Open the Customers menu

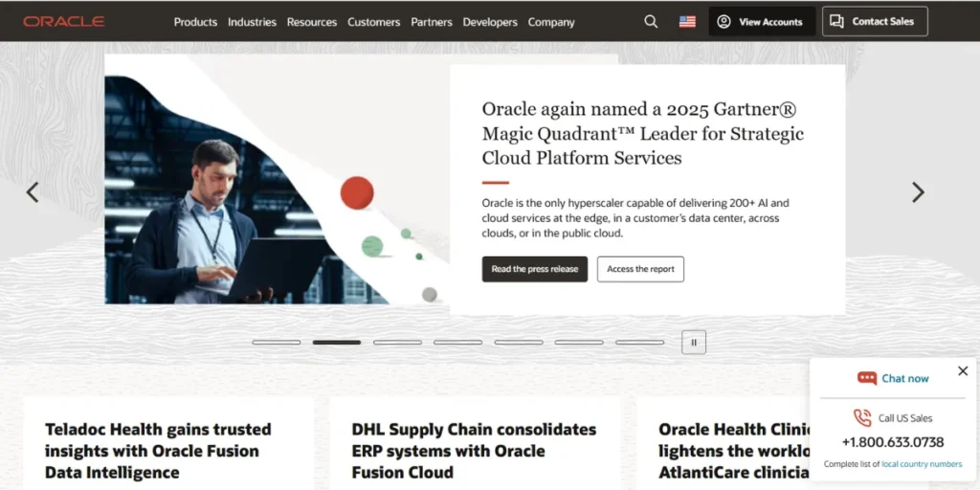click(374, 22)
